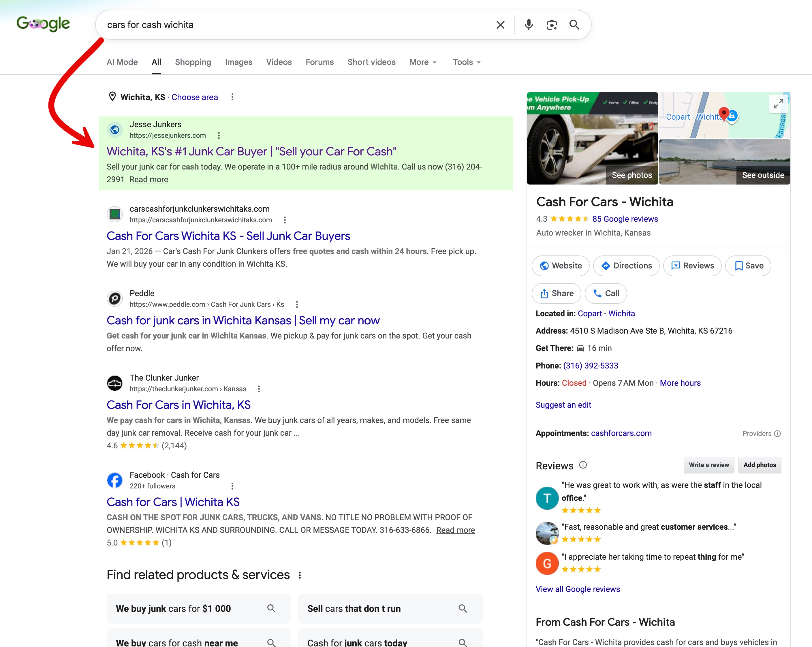Click the Wichita, KS location pin icon

(x=112, y=97)
